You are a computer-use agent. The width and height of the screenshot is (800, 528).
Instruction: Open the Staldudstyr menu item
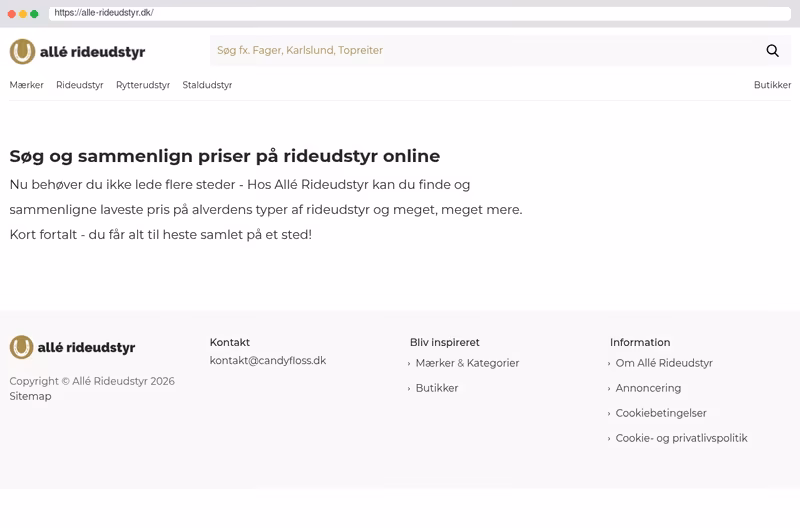click(x=207, y=85)
